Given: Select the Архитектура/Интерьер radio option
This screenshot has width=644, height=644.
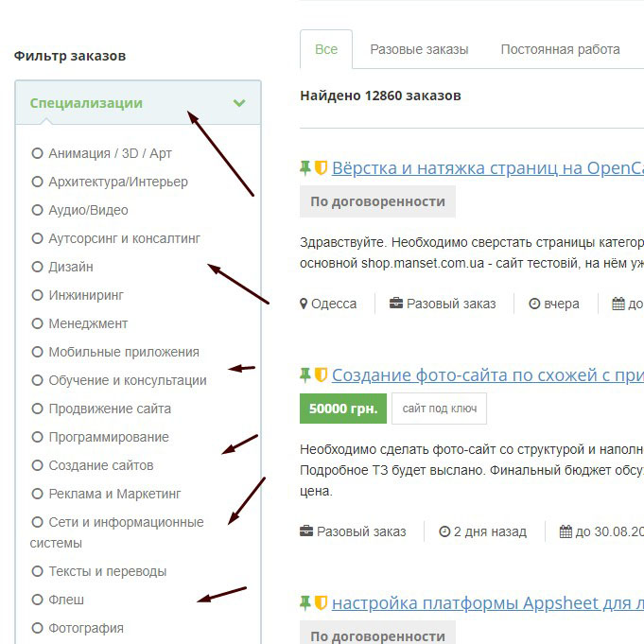Looking at the screenshot, I should 38,182.
